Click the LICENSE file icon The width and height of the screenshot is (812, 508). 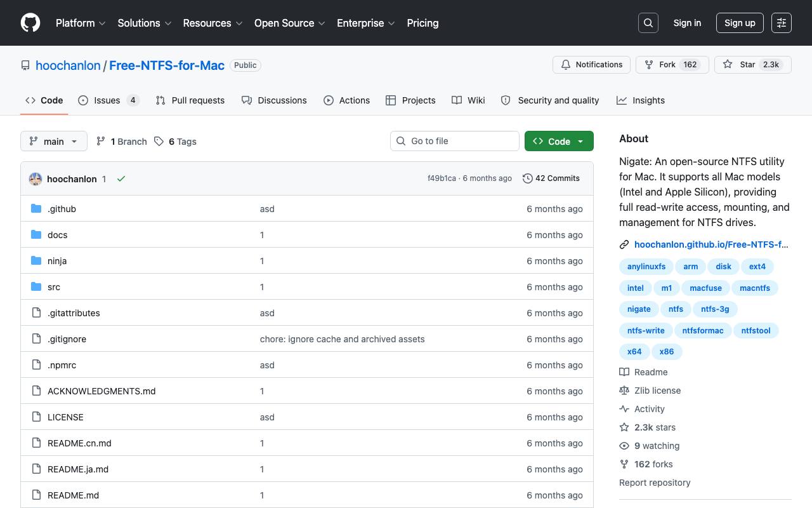36,417
